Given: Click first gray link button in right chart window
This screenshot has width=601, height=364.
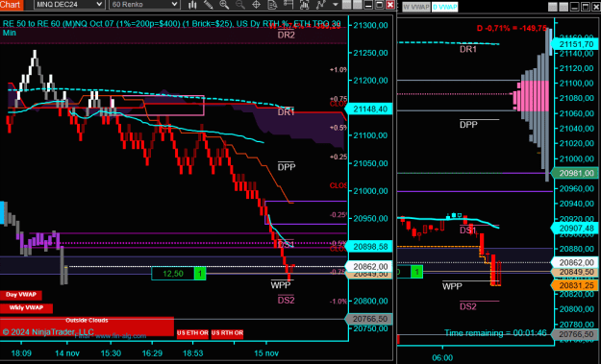Looking at the screenshot, I should pos(553,7).
